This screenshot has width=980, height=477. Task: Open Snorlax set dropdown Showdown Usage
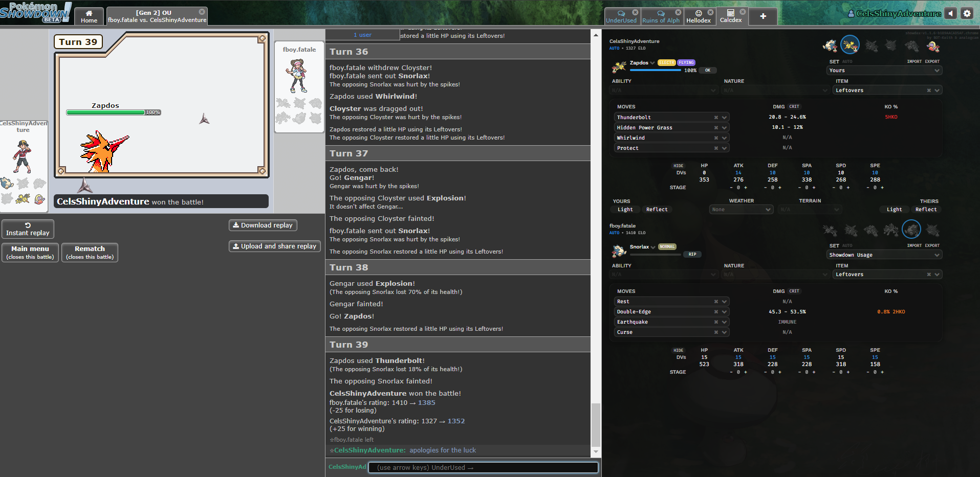(x=884, y=255)
